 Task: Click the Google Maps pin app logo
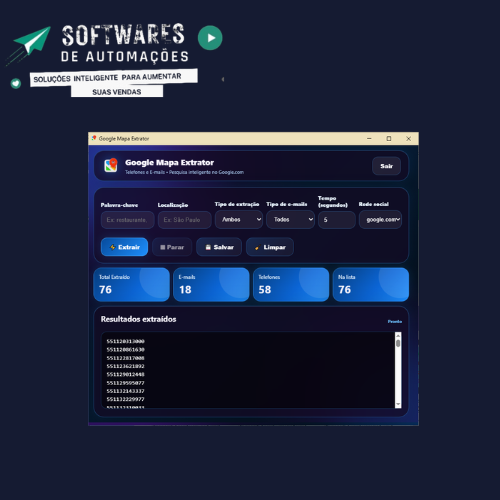[111, 165]
